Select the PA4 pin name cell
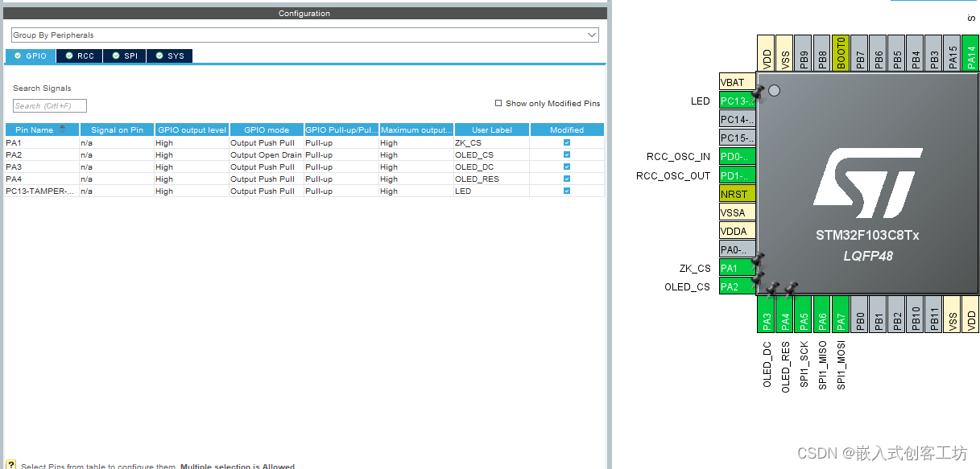This screenshot has height=469, width=980. pyautogui.click(x=42, y=179)
